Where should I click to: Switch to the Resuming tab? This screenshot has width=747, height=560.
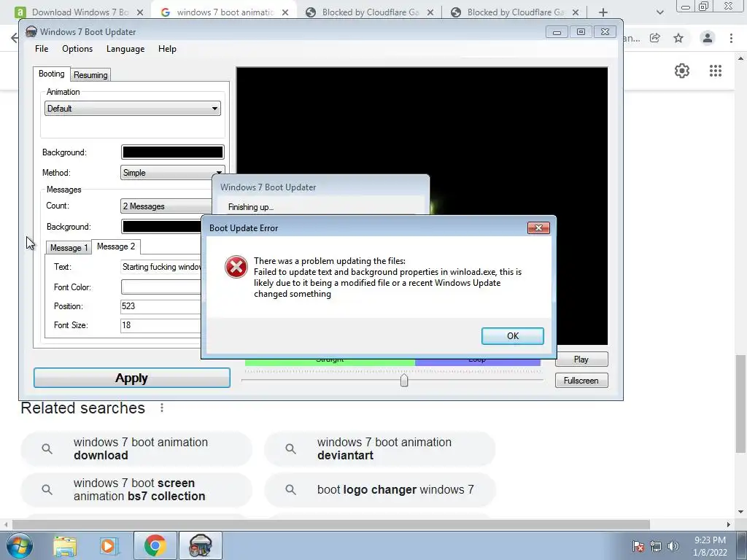tap(90, 75)
